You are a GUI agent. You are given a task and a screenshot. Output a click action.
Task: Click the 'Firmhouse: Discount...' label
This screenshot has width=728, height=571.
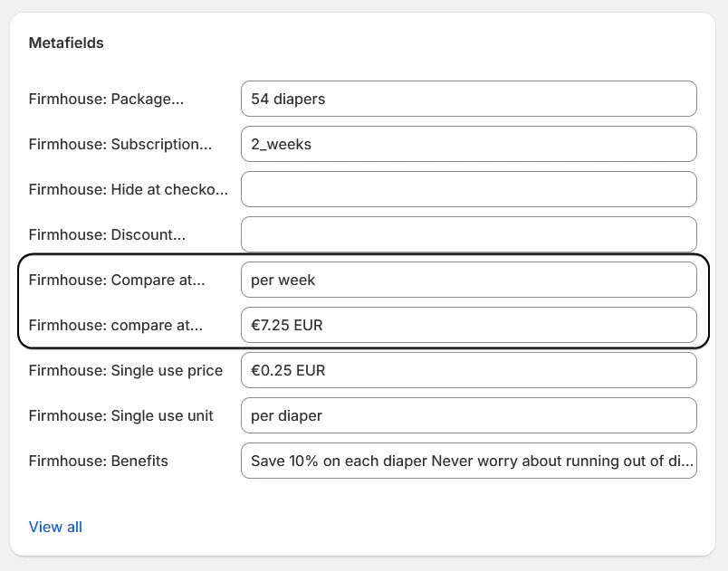(107, 234)
